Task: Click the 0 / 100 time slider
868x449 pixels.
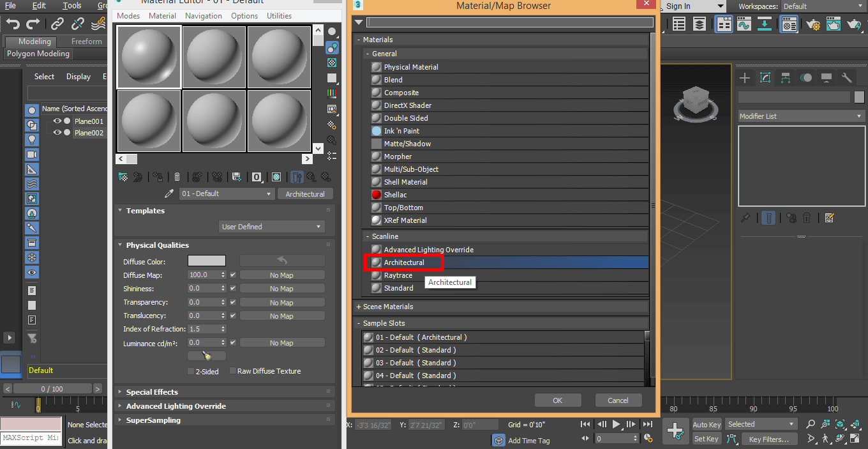Action: point(52,389)
